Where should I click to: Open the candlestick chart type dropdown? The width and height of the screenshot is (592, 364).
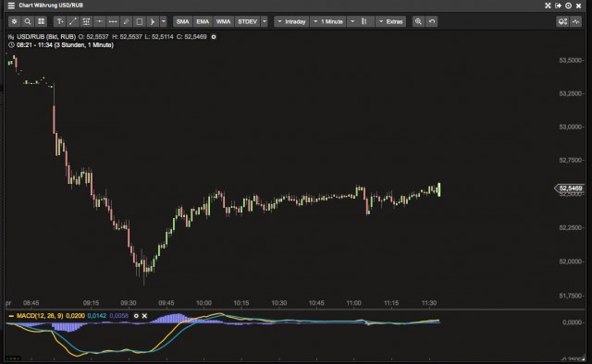click(361, 21)
